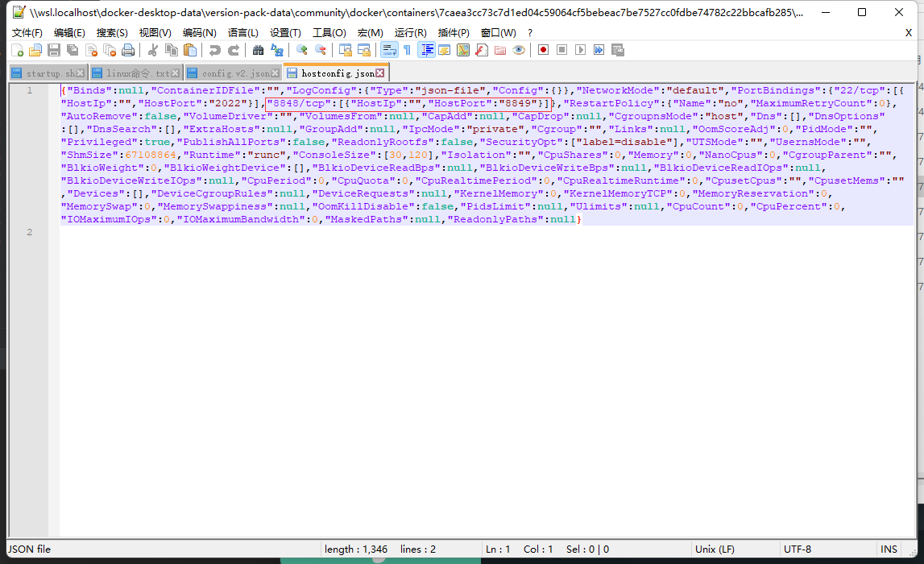Image resolution: width=924 pixels, height=564 pixels.
Task: Play back the recorded macro
Action: 581,50
